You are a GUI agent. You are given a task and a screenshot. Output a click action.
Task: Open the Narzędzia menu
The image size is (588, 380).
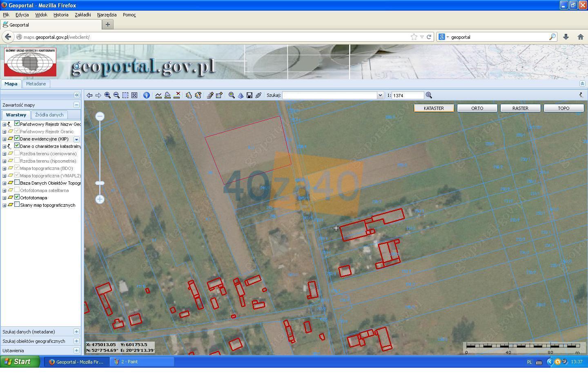107,15
